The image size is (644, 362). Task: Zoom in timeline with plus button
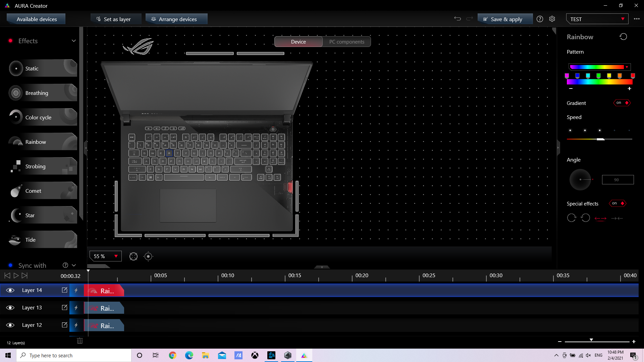[634, 342]
